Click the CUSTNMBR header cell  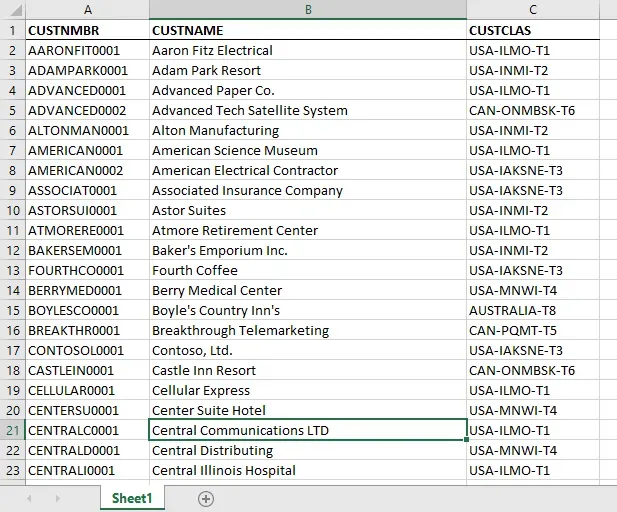(87, 30)
